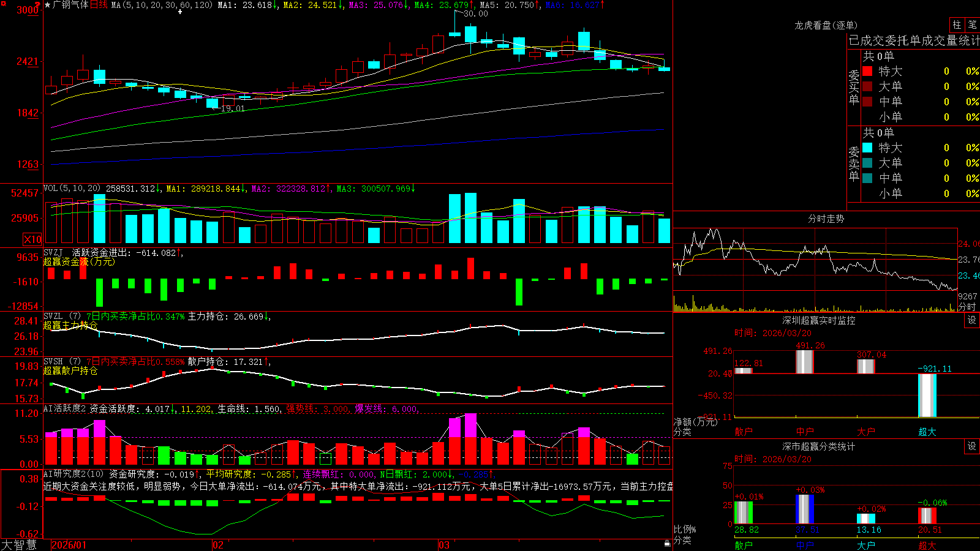Image resolution: width=980 pixels, height=551 pixels.
Task: Click the lock icon at the timeline's end
Action: pos(667,543)
